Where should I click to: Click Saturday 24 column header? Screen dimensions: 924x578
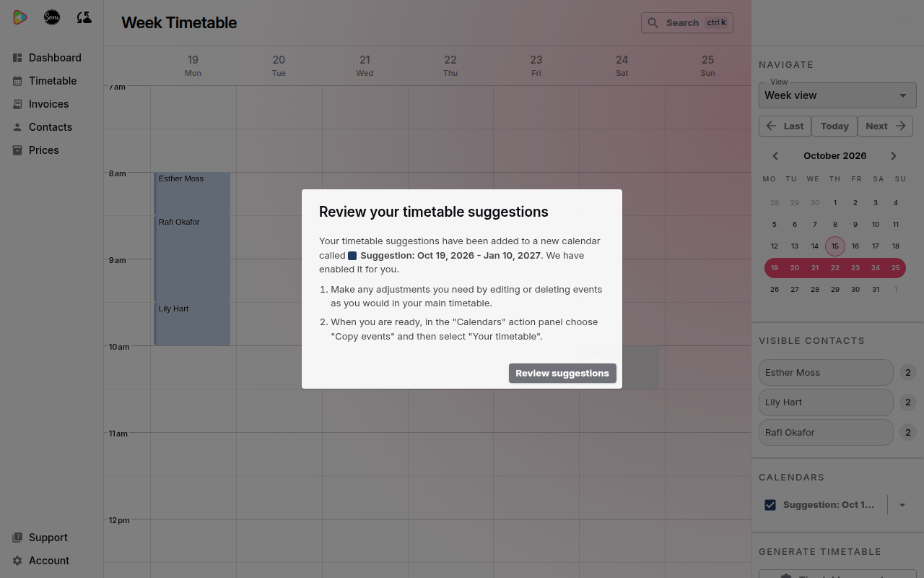(622, 65)
